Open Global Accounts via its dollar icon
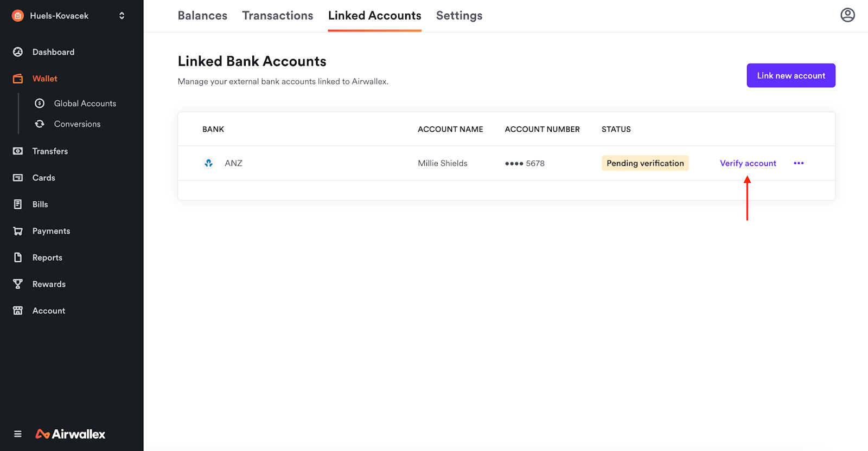The image size is (868, 451). (x=40, y=104)
